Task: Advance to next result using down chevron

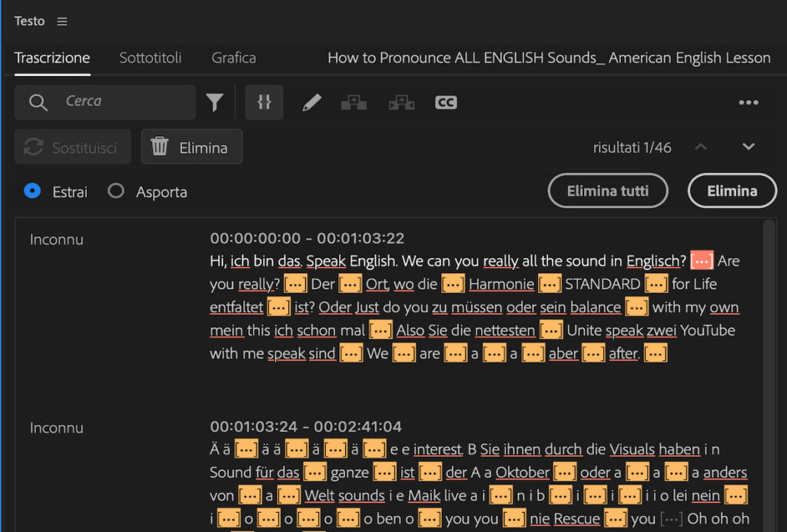Action: (748, 147)
